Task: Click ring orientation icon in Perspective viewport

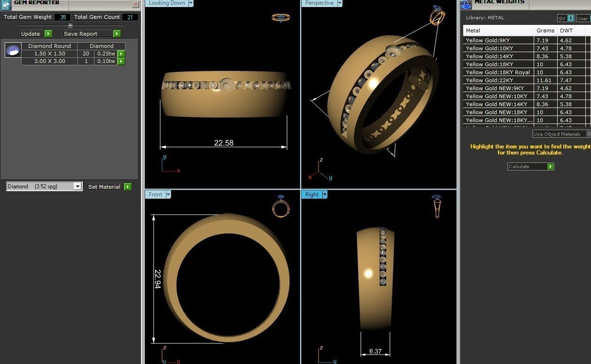Action: [x=437, y=16]
